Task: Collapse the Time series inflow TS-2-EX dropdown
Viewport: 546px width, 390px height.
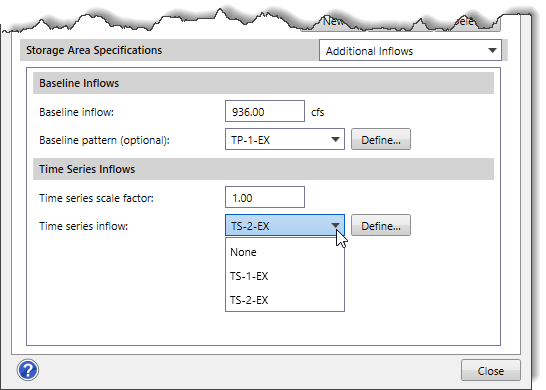Action: pyautogui.click(x=285, y=225)
